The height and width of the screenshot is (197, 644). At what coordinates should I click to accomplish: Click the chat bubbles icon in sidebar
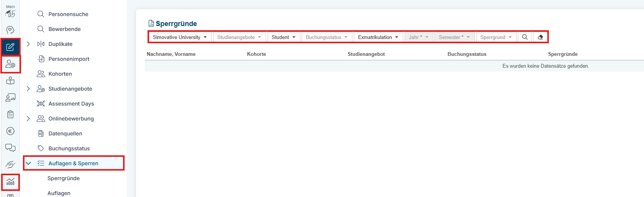10,148
